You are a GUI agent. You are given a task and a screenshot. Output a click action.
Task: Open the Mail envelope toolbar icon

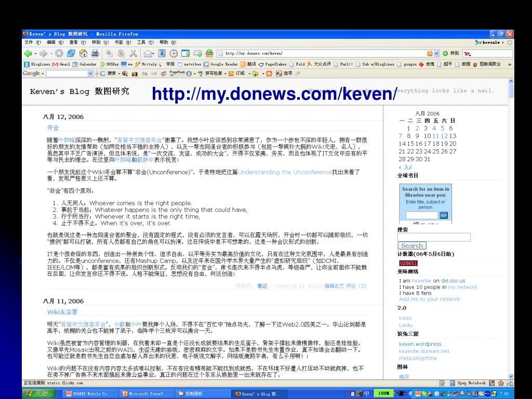(148, 54)
